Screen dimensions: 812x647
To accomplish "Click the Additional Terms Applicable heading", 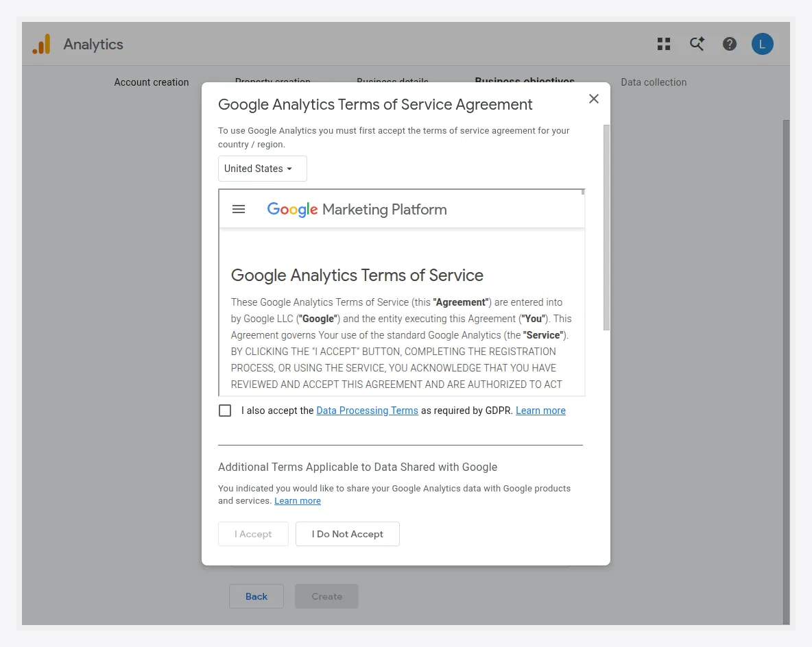I will point(357,467).
